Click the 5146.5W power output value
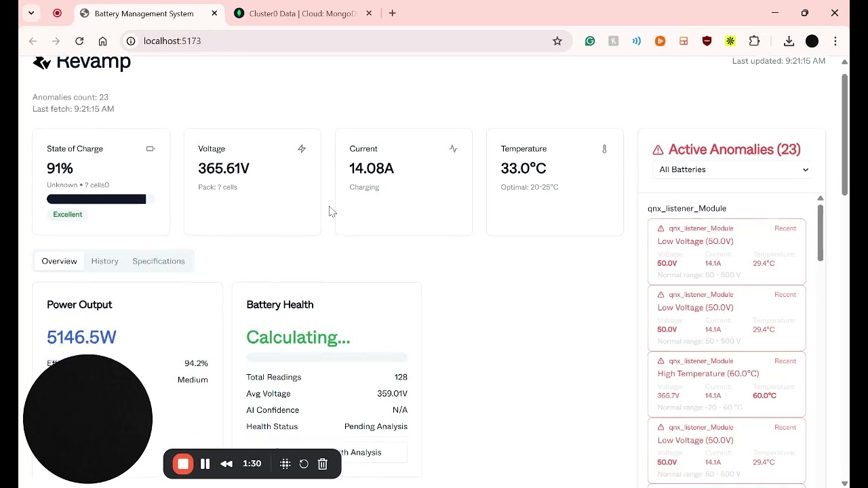 [x=81, y=338]
